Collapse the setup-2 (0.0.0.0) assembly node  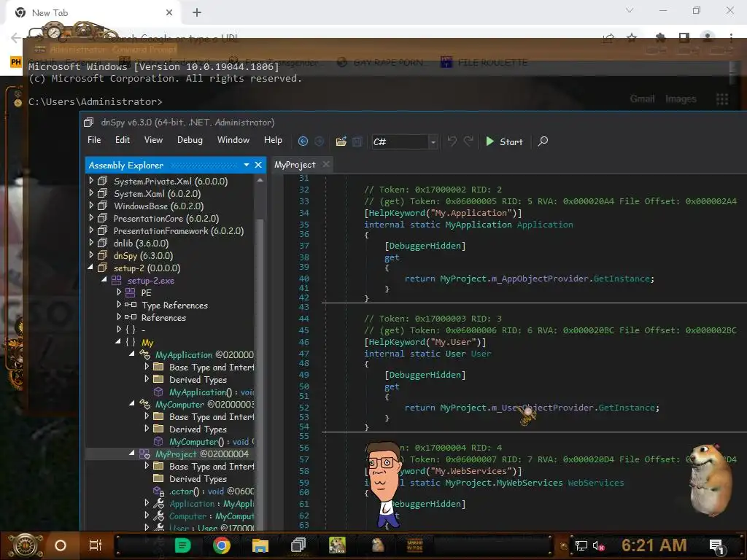tap(90, 268)
